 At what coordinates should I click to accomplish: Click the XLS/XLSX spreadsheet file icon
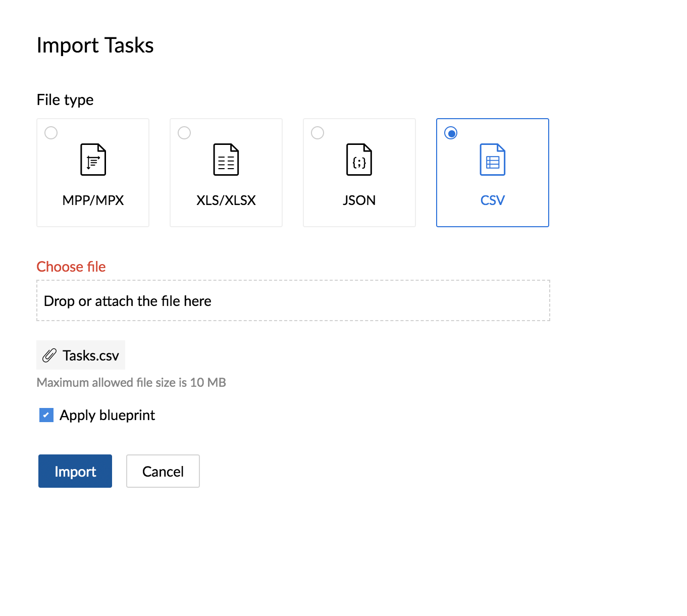coord(226,160)
